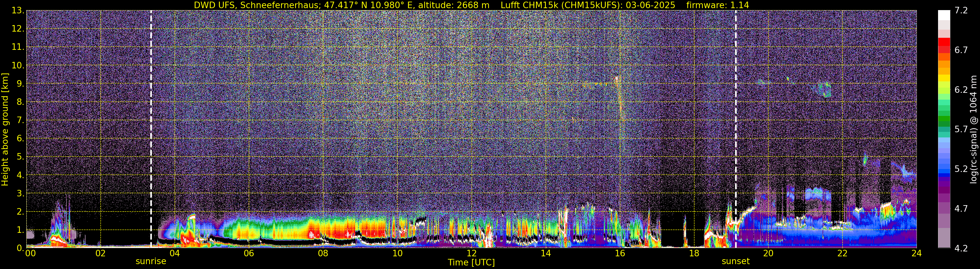Click the colorbar value 6.2

click(x=961, y=90)
